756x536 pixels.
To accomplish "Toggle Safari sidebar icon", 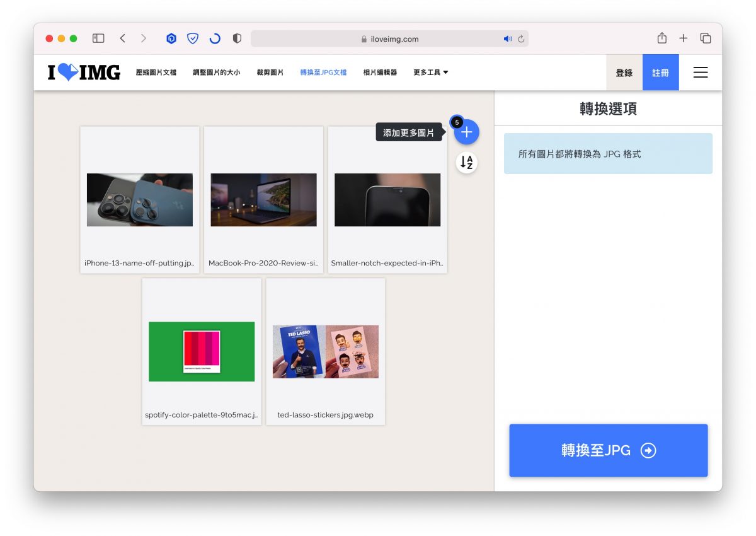I will [x=98, y=38].
